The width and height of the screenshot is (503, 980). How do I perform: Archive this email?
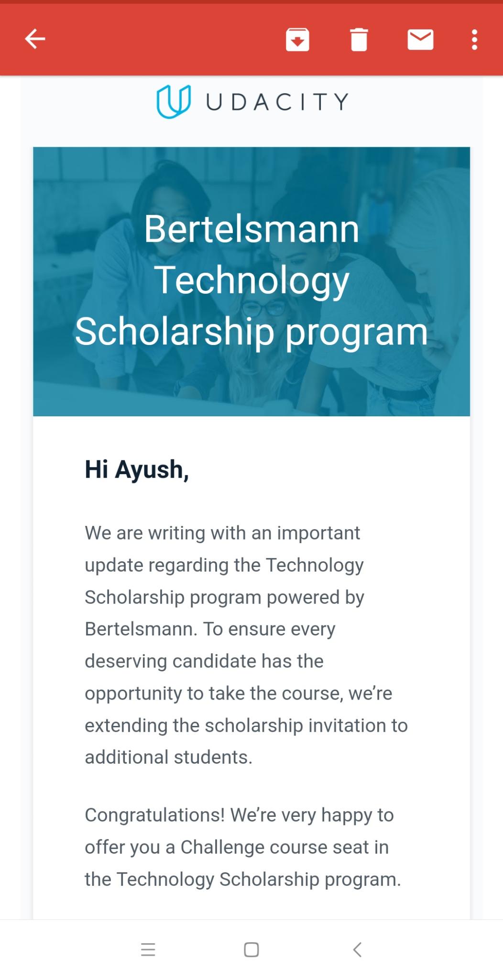click(297, 39)
